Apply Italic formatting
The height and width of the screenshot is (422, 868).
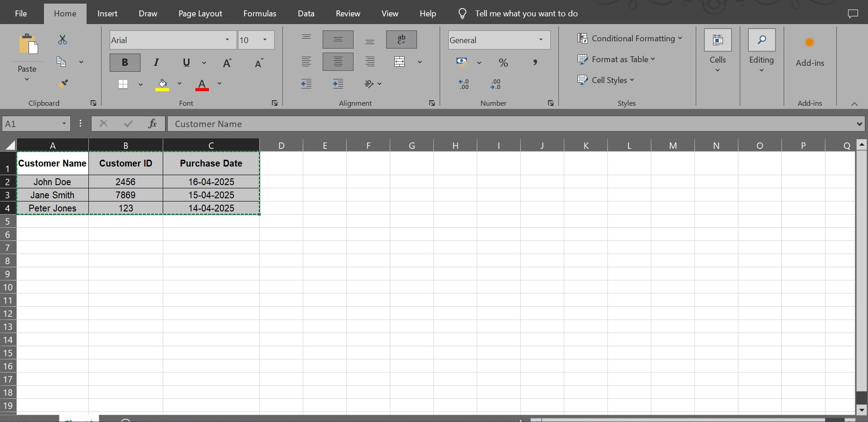click(x=156, y=62)
